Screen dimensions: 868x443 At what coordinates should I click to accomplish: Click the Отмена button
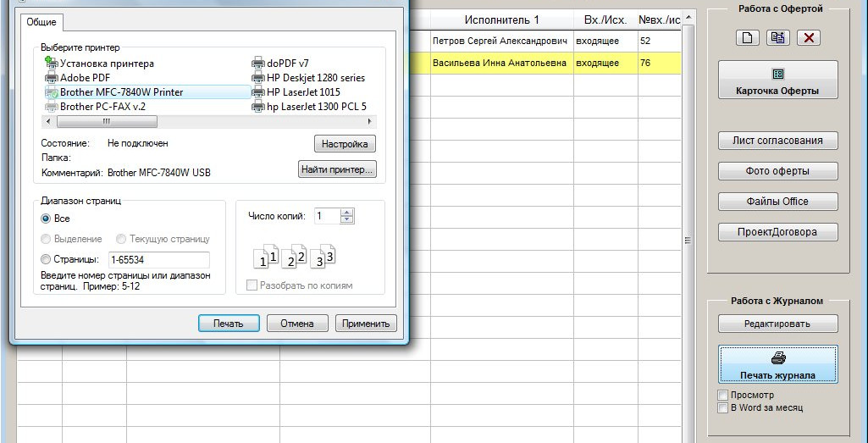pos(297,324)
